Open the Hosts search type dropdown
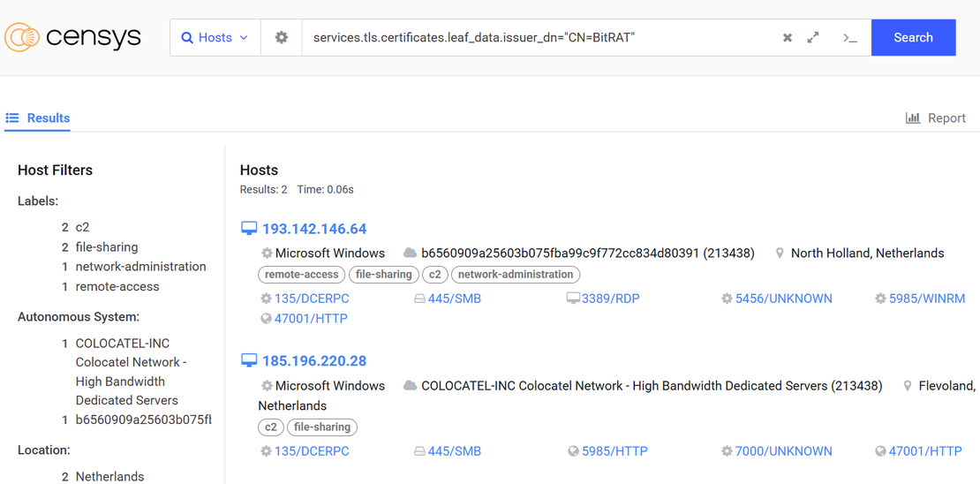Image resolution: width=980 pixels, height=484 pixels. [215, 38]
